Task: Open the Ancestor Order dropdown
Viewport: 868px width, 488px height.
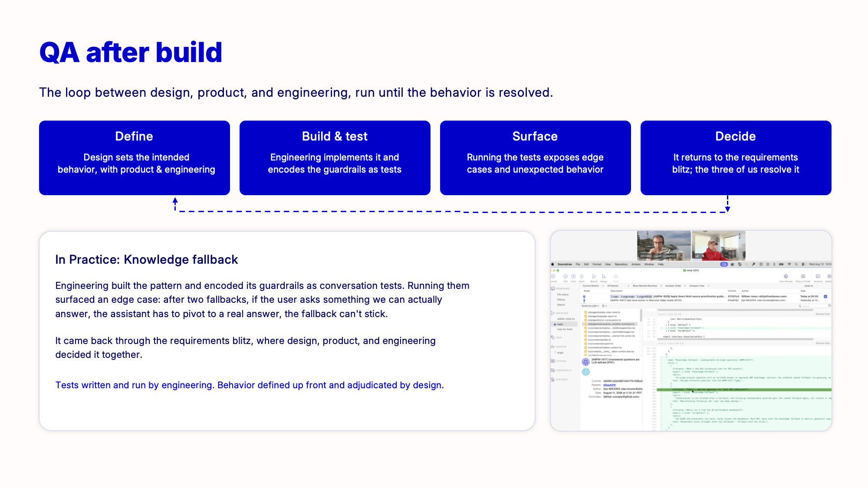Action: (x=675, y=286)
